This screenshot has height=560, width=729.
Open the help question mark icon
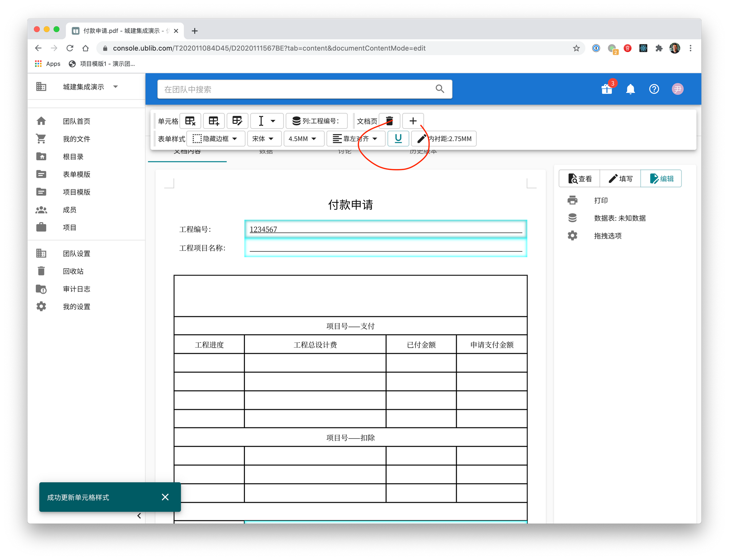pos(654,89)
